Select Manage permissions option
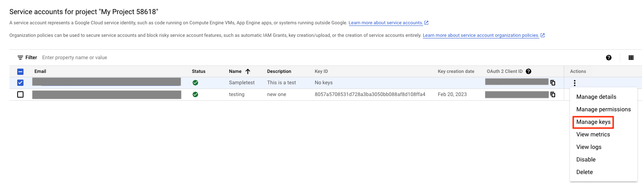Image resolution: width=644 pixels, height=185 pixels. [603, 109]
